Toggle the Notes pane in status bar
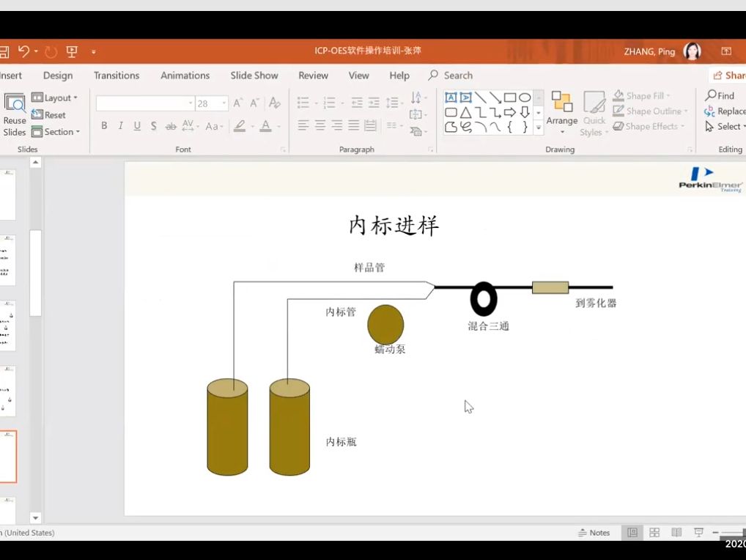 click(594, 533)
